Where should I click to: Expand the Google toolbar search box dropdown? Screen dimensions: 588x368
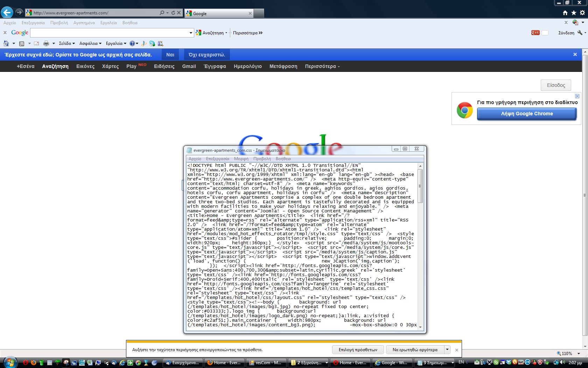[x=191, y=33]
